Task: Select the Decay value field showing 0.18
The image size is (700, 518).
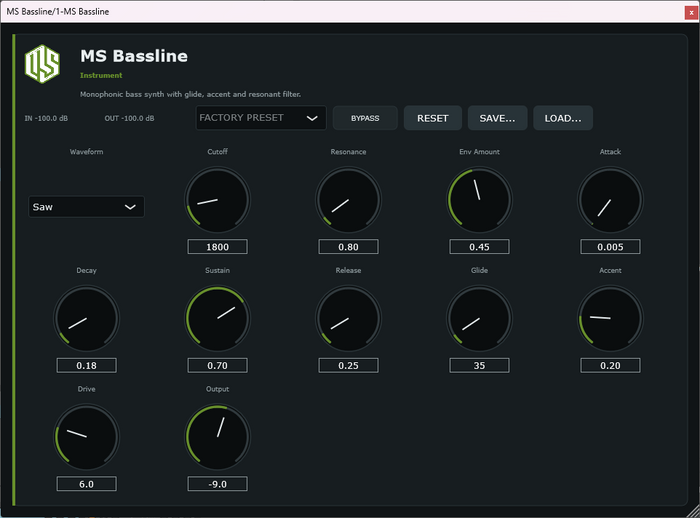Action: 86,365
